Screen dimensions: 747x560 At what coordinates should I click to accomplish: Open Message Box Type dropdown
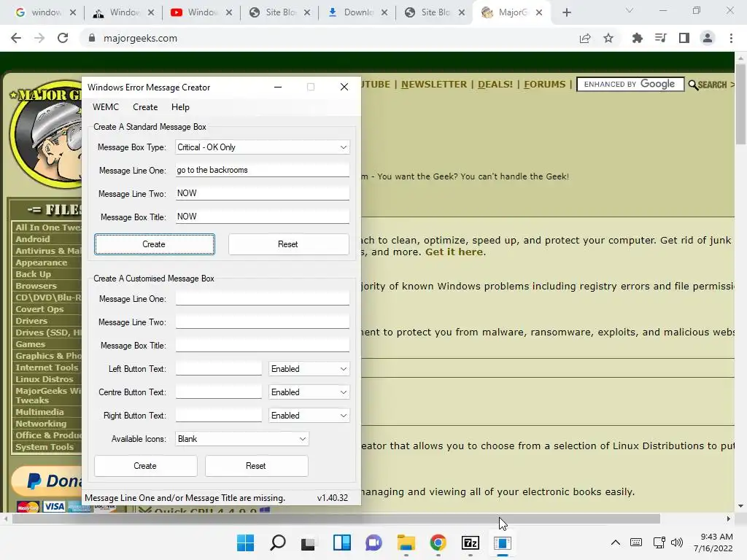(x=262, y=147)
